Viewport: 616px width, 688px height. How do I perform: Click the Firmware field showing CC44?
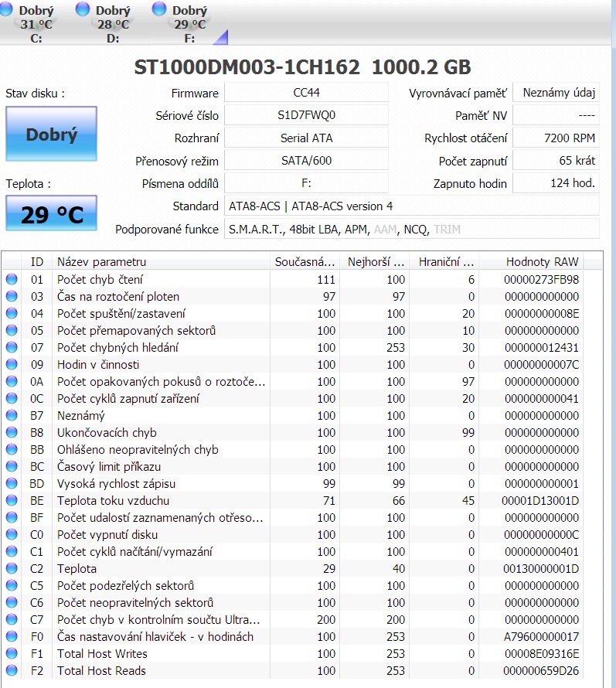click(306, 93)
